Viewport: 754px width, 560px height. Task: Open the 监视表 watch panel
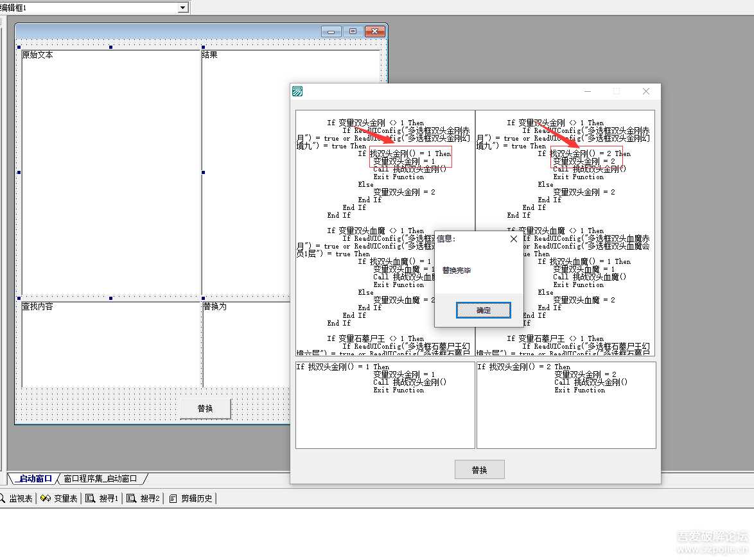[x=17, y=498]
